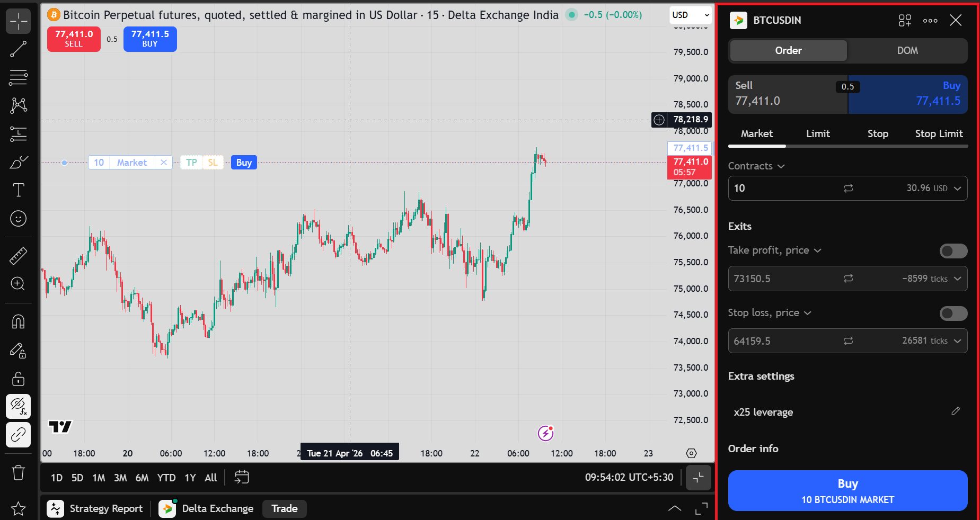The width and height of the screenshot is (980, 520).
Task: Select the Sell 77,411.0 side
Action: [x=788, y=94]
